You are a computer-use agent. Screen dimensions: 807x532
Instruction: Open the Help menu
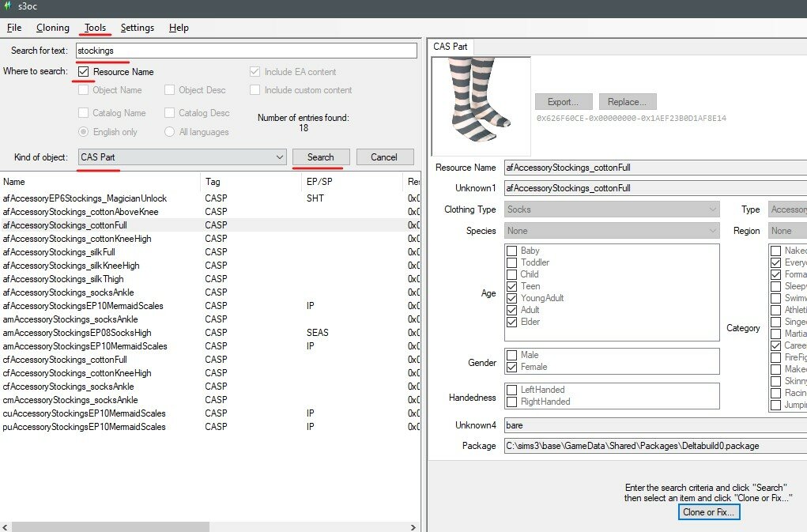179,28
